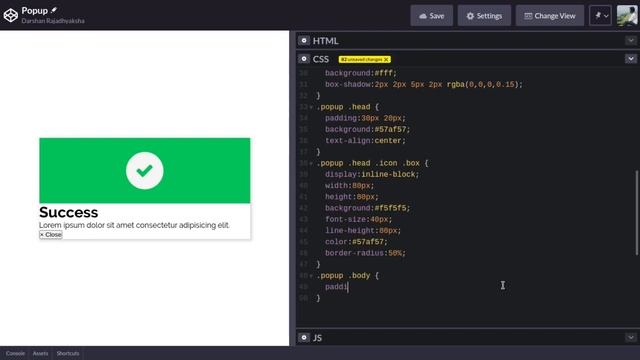Open the Settings button
This screenshot has height=360, width=640.
pos(484,16)
